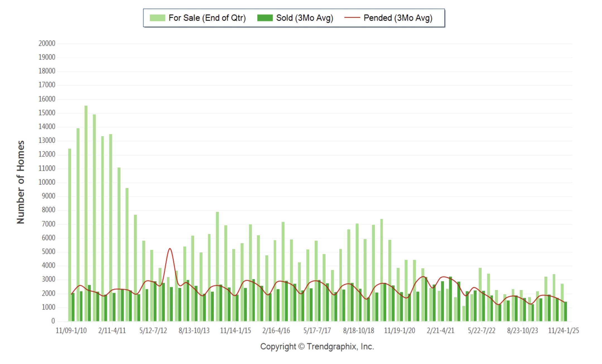602x364 pixels.
Task: Click the 20000 y-axis label
Action: click(x=47, y=43)
